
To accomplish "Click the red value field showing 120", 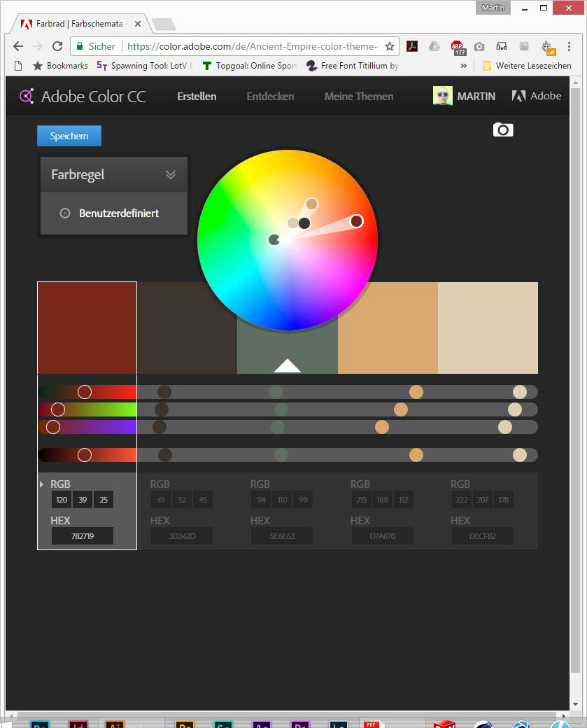I will pos(62,500).
